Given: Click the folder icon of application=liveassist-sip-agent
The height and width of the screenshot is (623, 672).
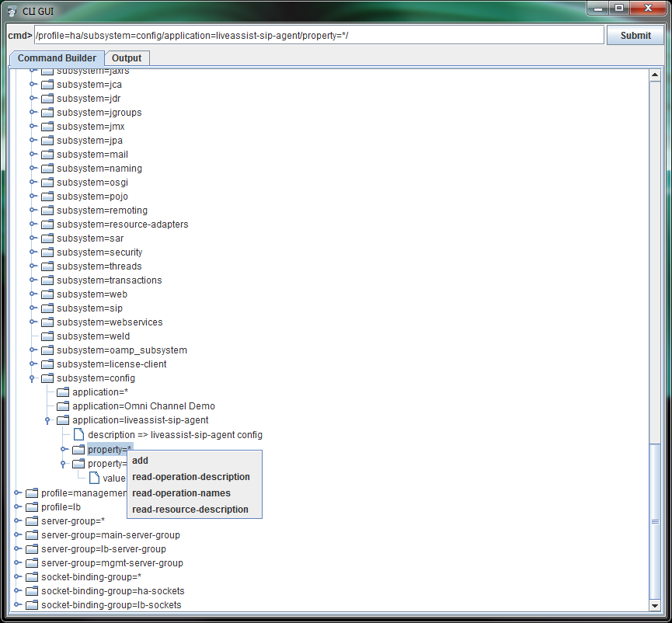Looking at the screenshot, I should click(63, 420).
